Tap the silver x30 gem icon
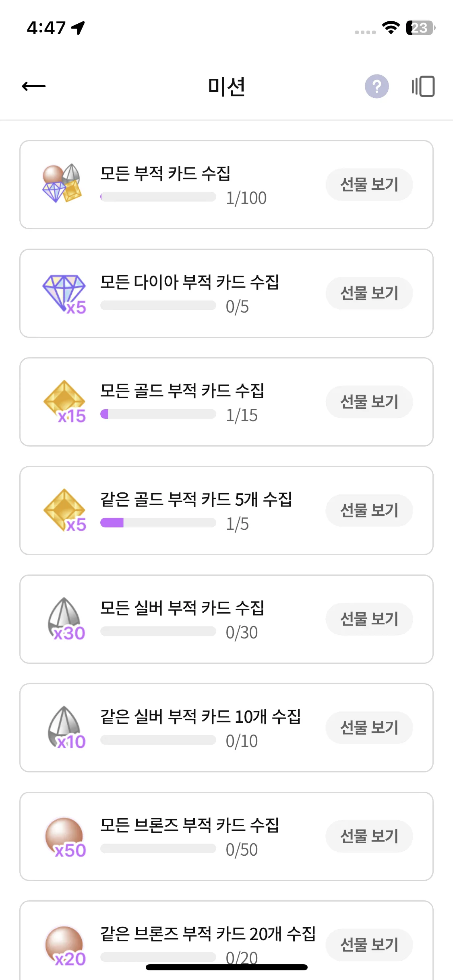The image size is (453, 980). [x=66, y=619]
